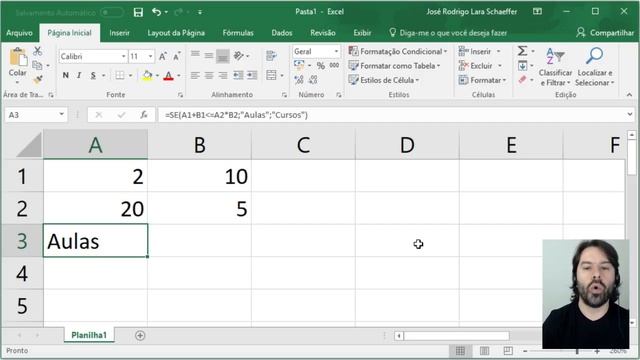
Task: Collapse the ribbon with caret arrow
Action: (629, 95)
